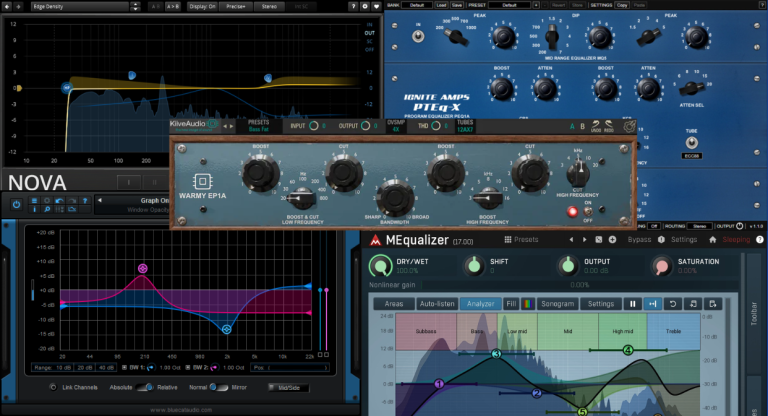768x416 pixels.
Task: Click MEqualizer random dice icon
Action: 599,240
